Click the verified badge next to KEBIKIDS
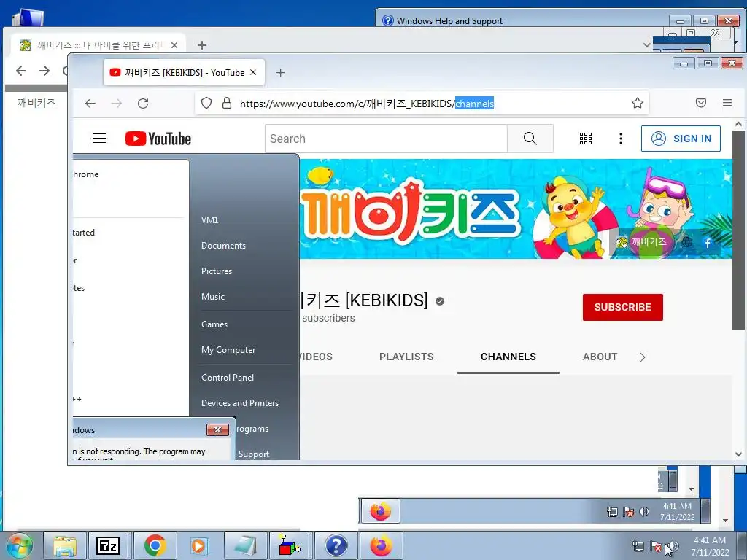 click(x=440, y=301)
